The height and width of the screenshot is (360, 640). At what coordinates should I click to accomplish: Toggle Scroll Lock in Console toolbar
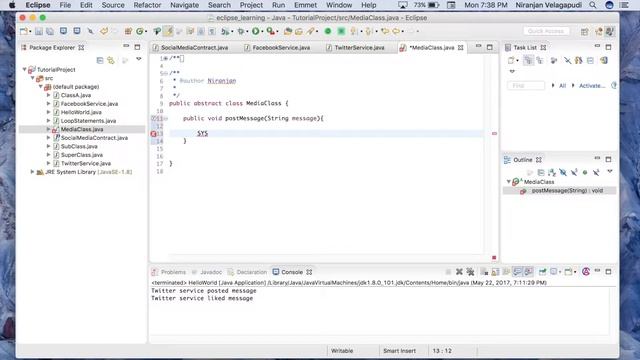click(x=495, y=272)
